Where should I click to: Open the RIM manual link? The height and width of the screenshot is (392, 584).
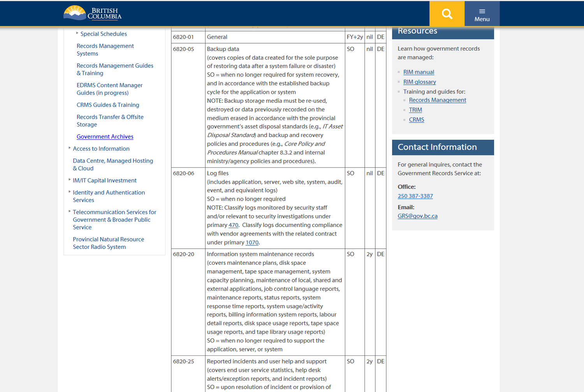(419, 72)
